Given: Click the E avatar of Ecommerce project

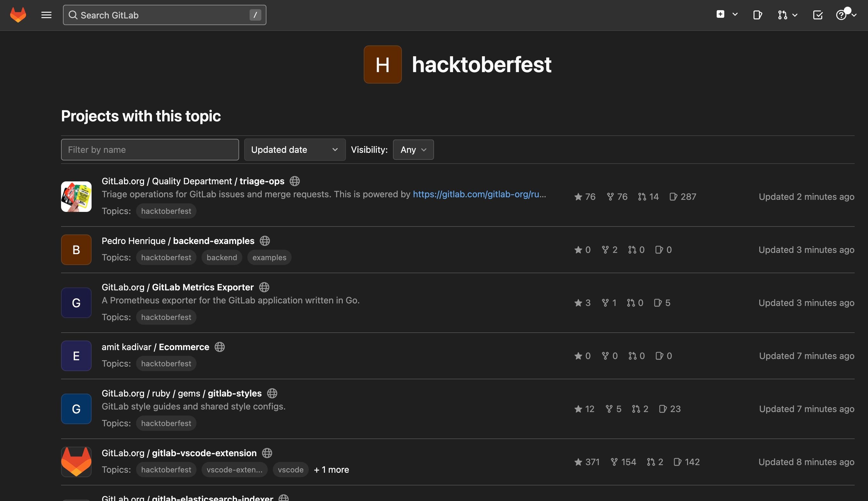Looking at the screenshot, I should (76, 355).
